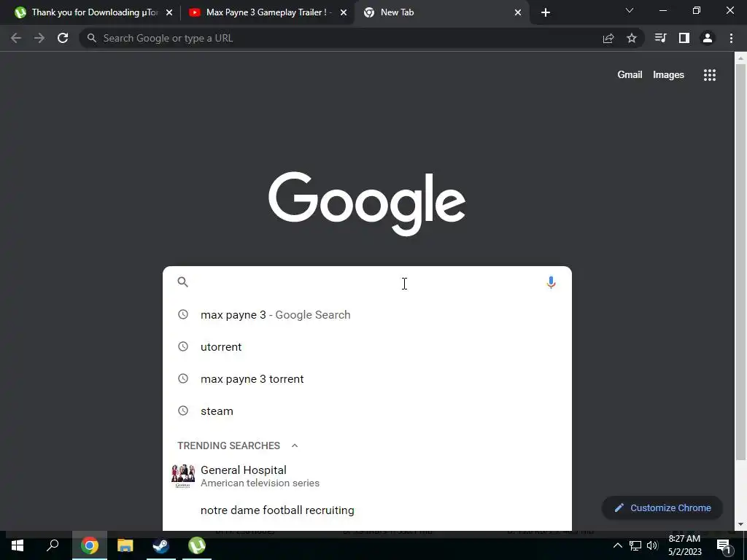Open the Windows Start menu
The image size is (747, 560).
coord(18,545)
